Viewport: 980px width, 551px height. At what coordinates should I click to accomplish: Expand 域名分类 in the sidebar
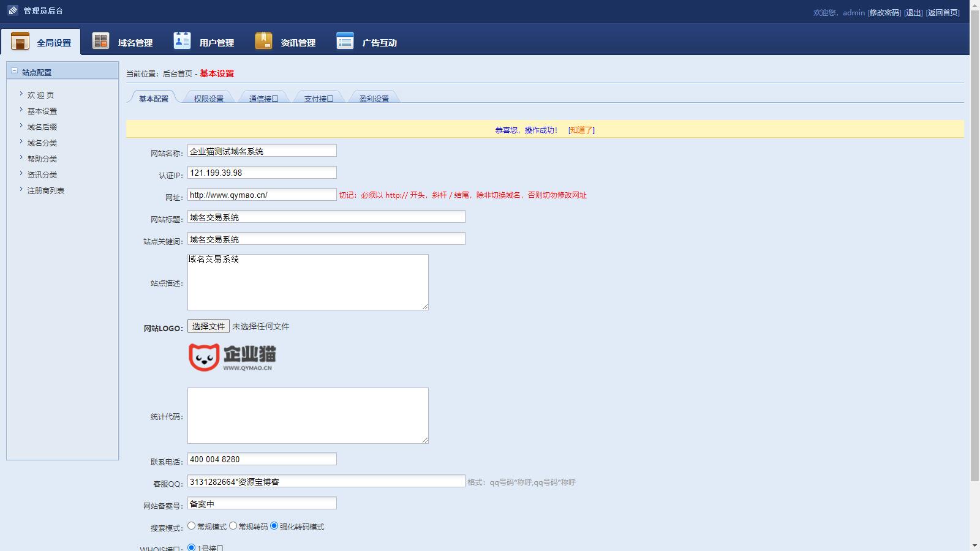(42, 142)
